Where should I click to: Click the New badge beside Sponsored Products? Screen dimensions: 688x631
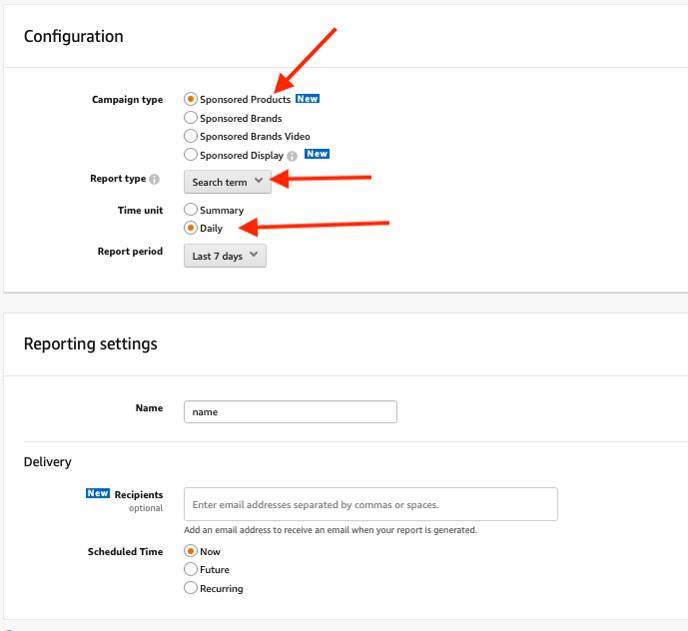coord(307,99)
